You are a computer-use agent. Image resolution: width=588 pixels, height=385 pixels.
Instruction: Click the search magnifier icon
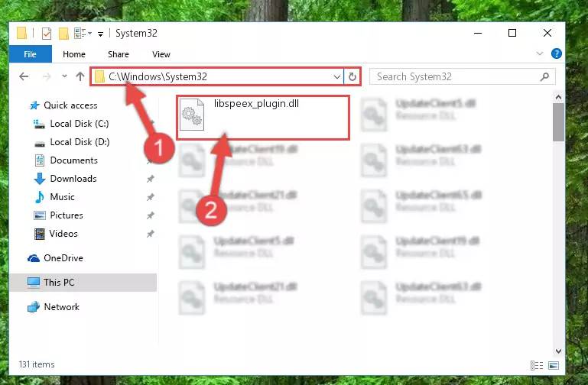[x=544, y=77]
